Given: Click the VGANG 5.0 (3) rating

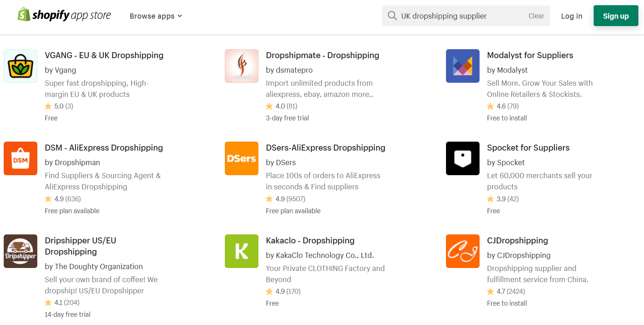Looking at the screenshot, I should pyautogui.click(x=59, y=106).
